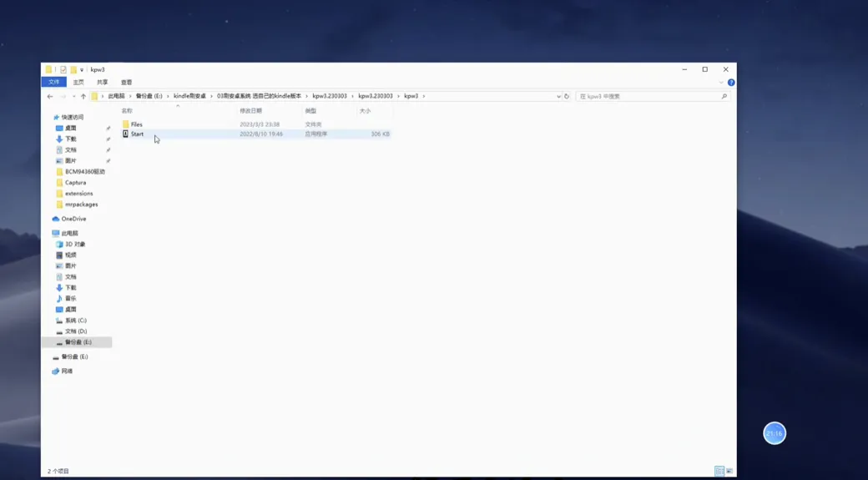
Task: Select OneDrive in navigation pane
Action: click(73, 219)
